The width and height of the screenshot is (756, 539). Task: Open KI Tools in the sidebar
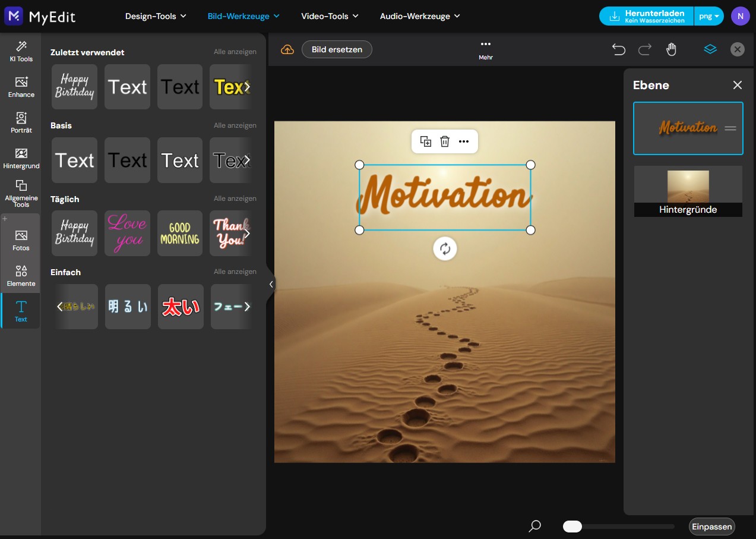click(21, 51)
